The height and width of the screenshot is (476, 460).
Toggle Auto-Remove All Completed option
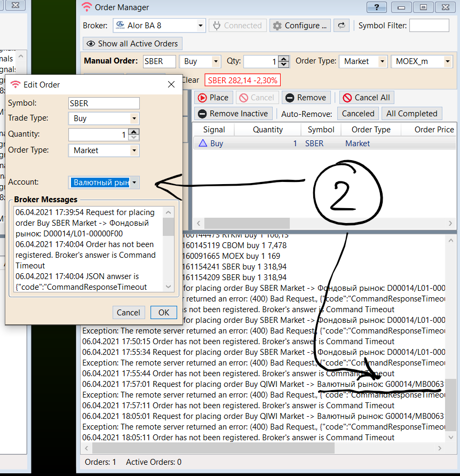click(x=412, y=114)
